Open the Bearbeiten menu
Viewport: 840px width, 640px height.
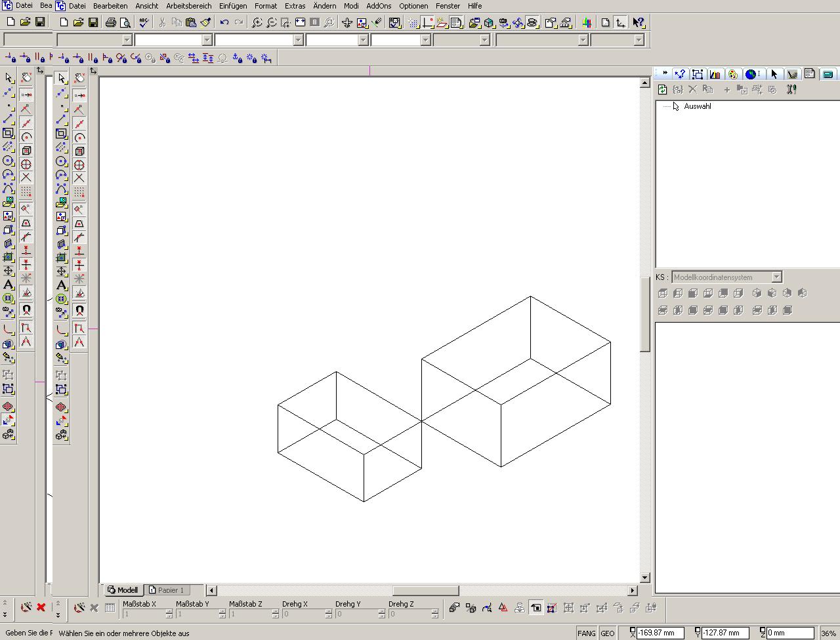pos(110,6)
